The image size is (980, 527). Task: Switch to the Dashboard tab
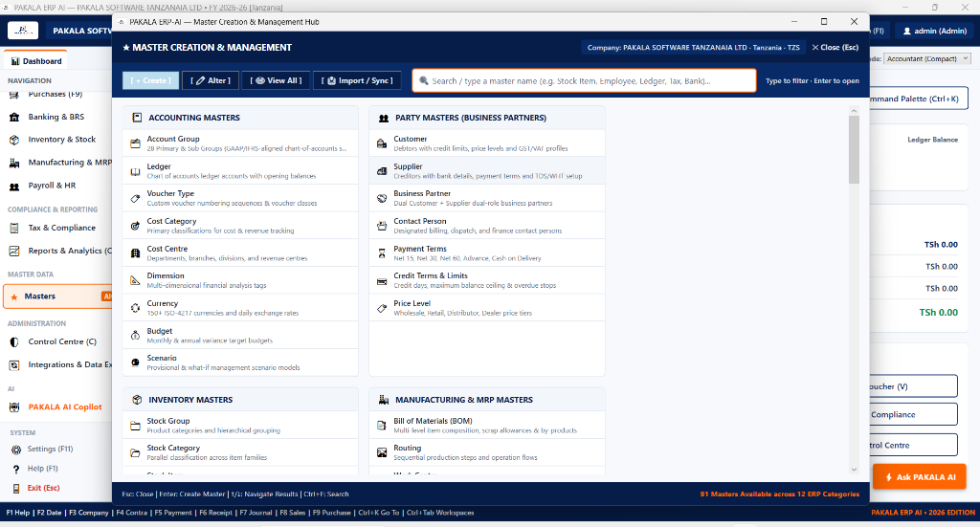pos(36,60)
